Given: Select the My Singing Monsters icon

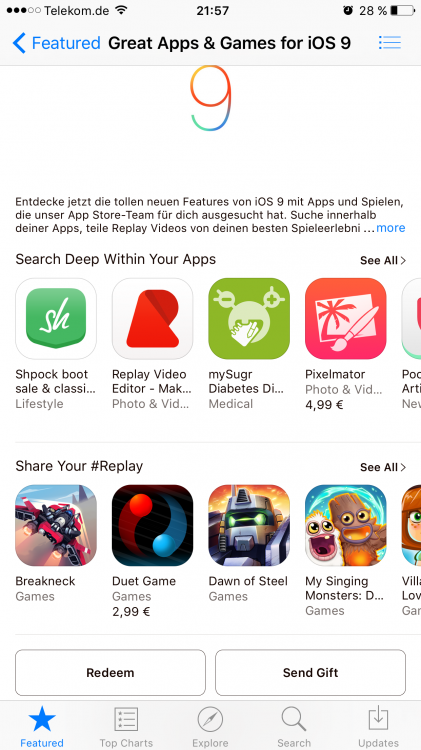Looking at the screenshot, I should (346, 525).
